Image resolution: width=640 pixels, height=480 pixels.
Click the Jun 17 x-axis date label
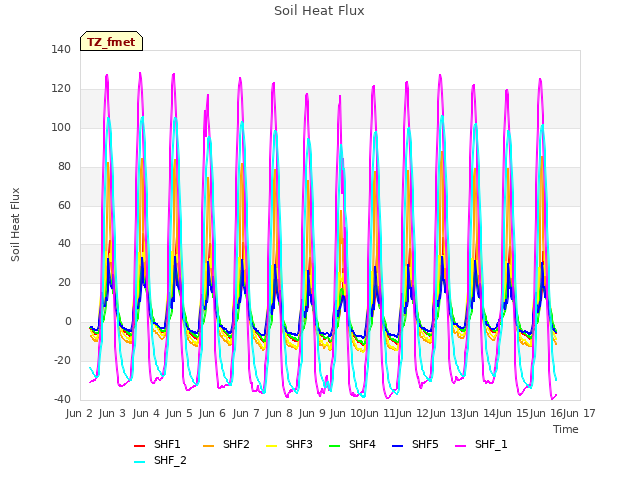[579, 413]
